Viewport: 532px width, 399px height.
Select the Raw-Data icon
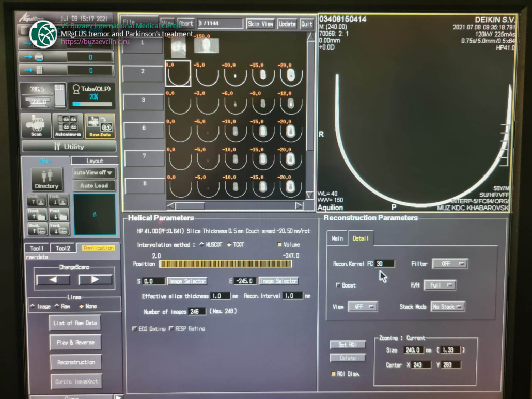[x=100, y=126]
